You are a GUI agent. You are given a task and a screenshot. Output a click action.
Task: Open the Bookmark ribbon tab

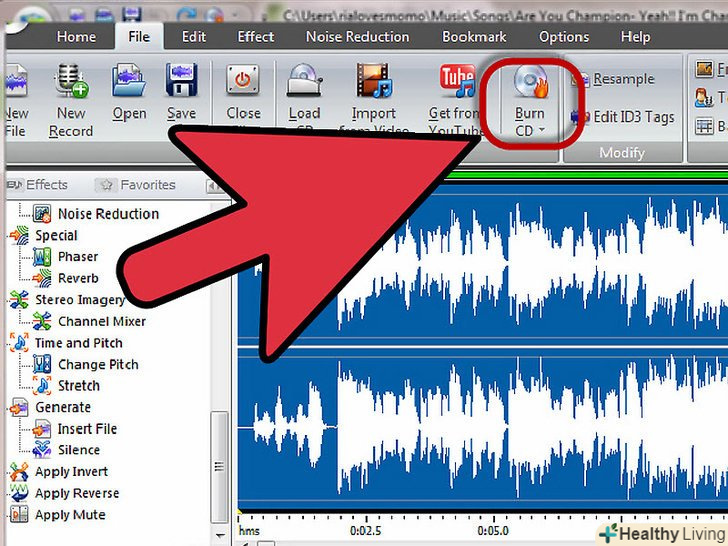point(474,37)
